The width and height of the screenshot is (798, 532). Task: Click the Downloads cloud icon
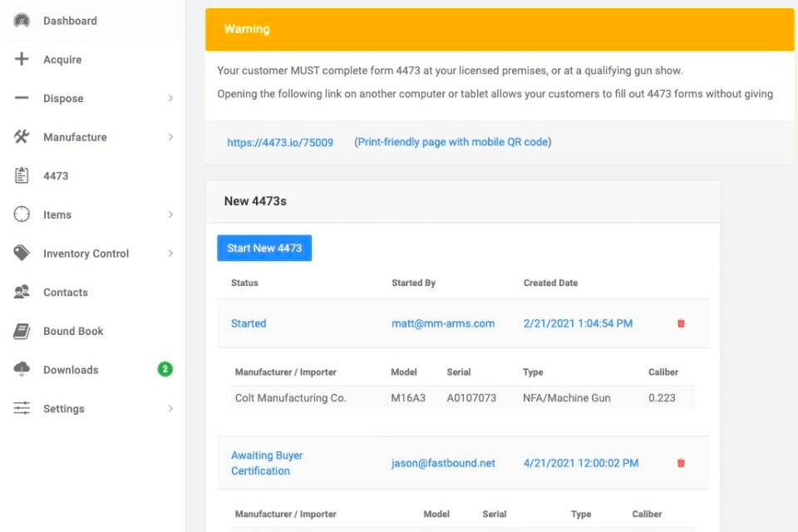coord(22,369)
